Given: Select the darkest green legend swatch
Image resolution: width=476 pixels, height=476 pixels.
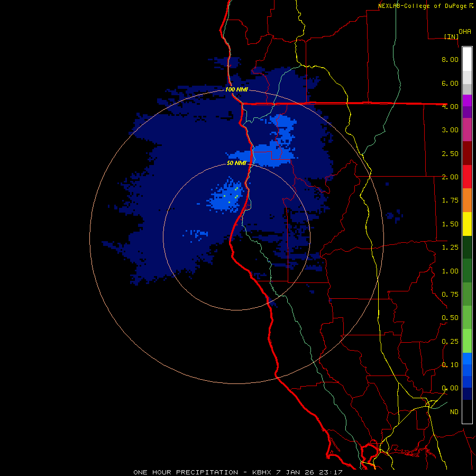Looking at the screenshot, I should [x=467, y=247].
